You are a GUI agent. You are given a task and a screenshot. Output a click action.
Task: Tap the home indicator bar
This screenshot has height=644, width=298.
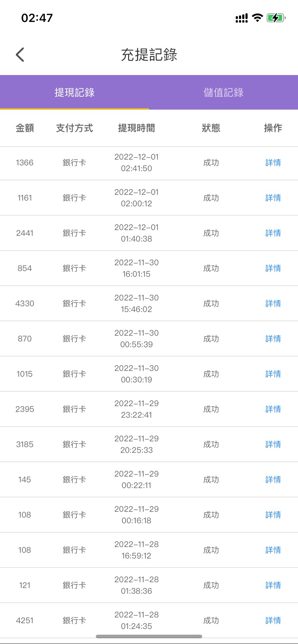[149, 636]
